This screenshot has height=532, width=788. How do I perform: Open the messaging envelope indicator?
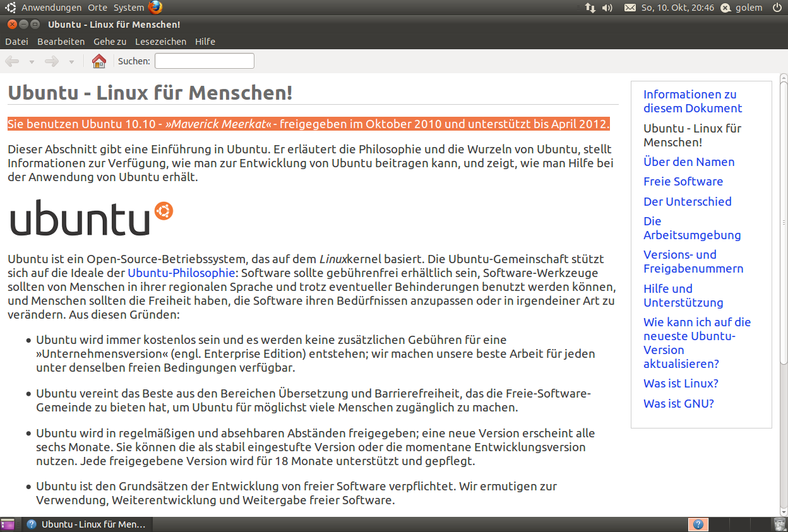pos(630,8)
